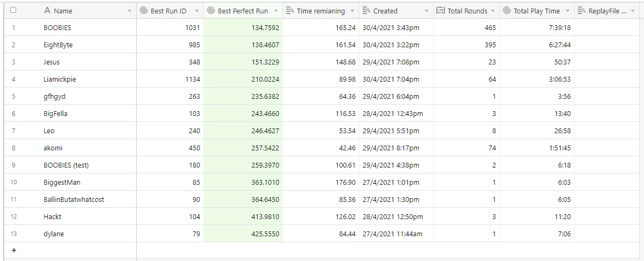Click row number 7
This screenshot has width=644, height=261.
pos(13,130)
